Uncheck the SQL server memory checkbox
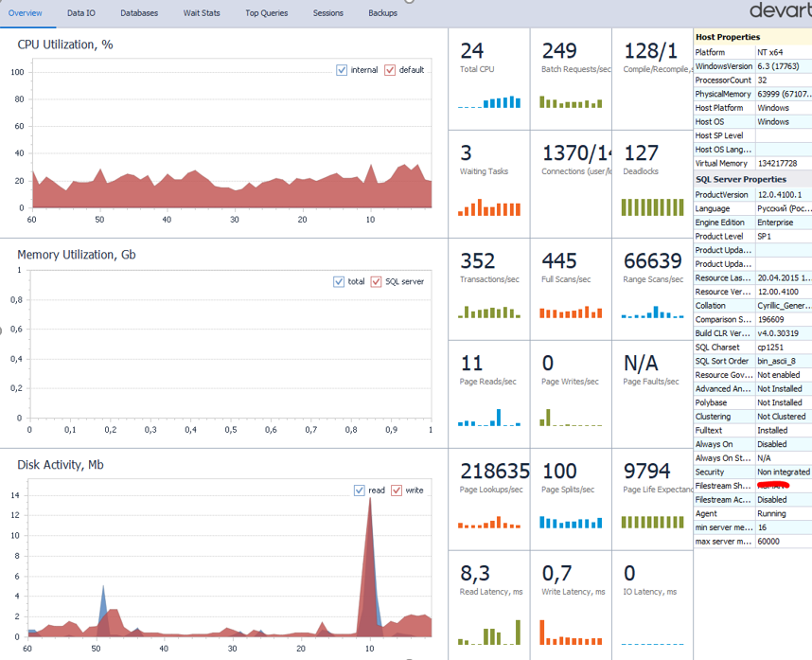 pos(376,281)
